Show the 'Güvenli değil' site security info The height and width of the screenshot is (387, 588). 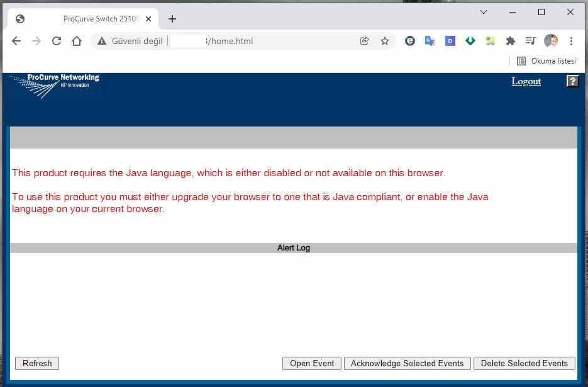(130, 41)
